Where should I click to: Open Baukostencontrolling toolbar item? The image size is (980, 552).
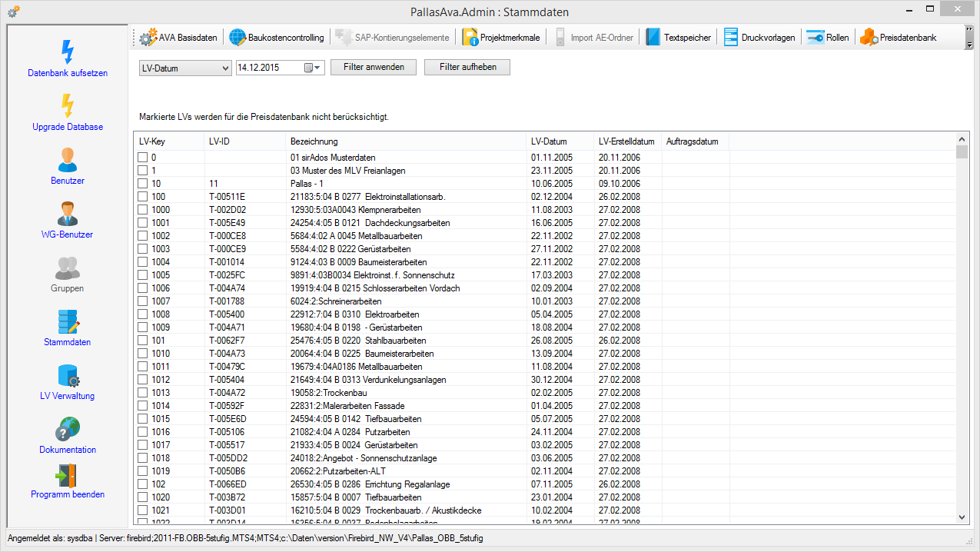pos(277,37)
